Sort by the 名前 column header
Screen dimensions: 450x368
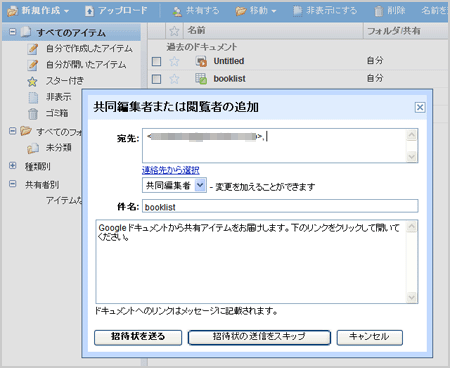(196, 31)
